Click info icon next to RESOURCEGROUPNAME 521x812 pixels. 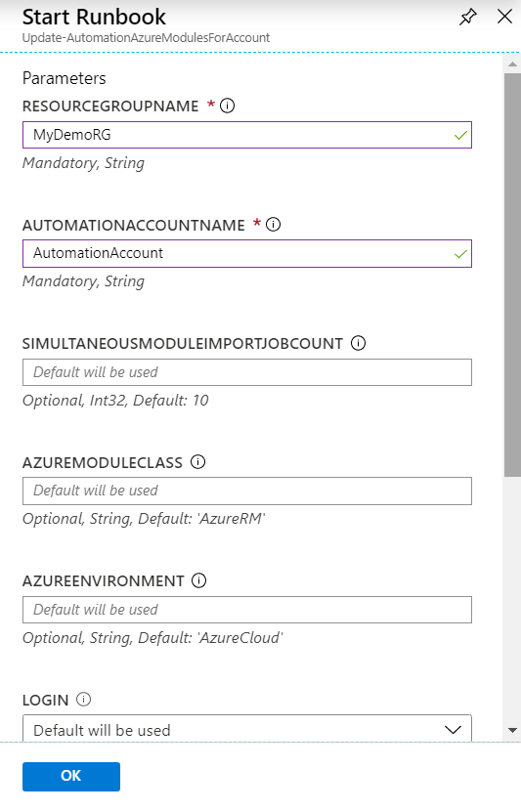click(228, 106)
